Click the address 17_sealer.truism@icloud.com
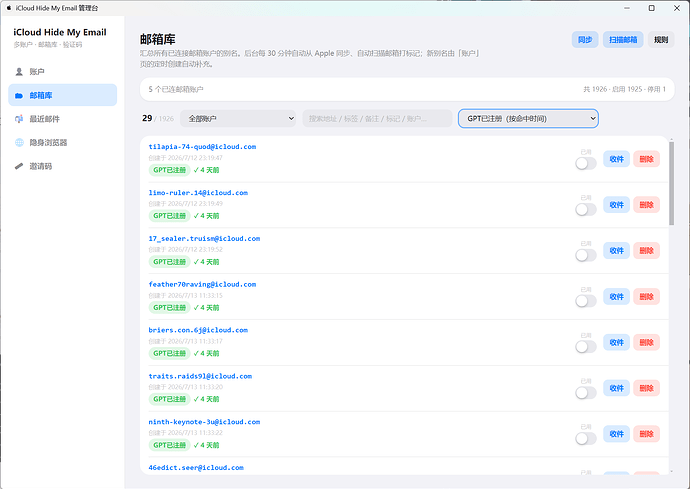Image resolution: width=690 pixels, height=489 pixels. (x=204, y=239)
